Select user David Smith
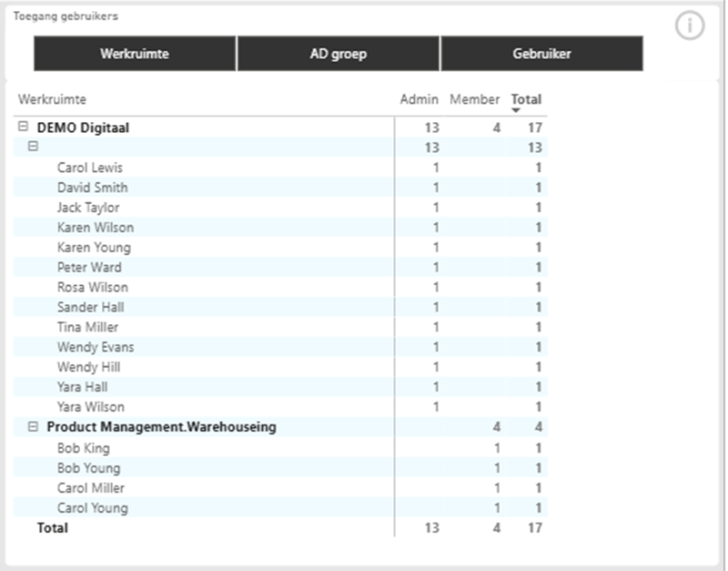Viewport: 728px width, 571px height. (92, 188)
